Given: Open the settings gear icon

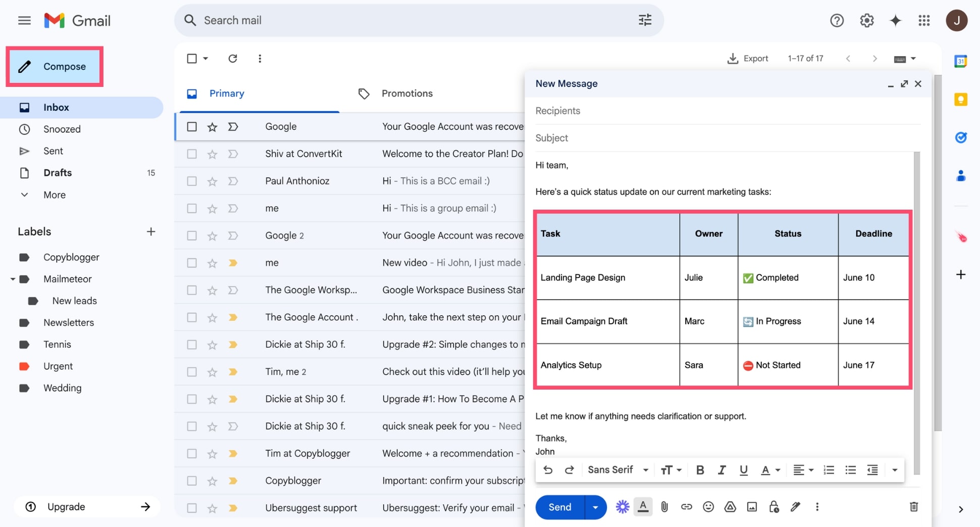Looking at the screenshot, I should tap(866, 21).
